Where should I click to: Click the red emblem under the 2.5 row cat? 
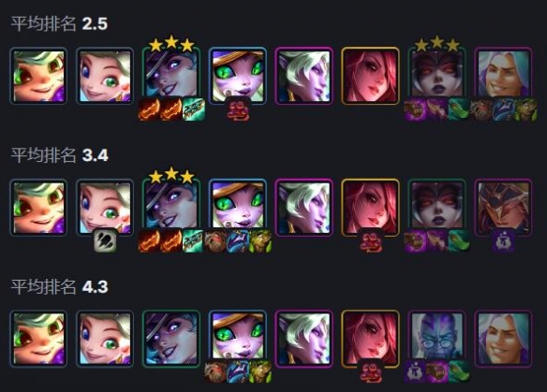pyautogui.click(x=238, y=109)
